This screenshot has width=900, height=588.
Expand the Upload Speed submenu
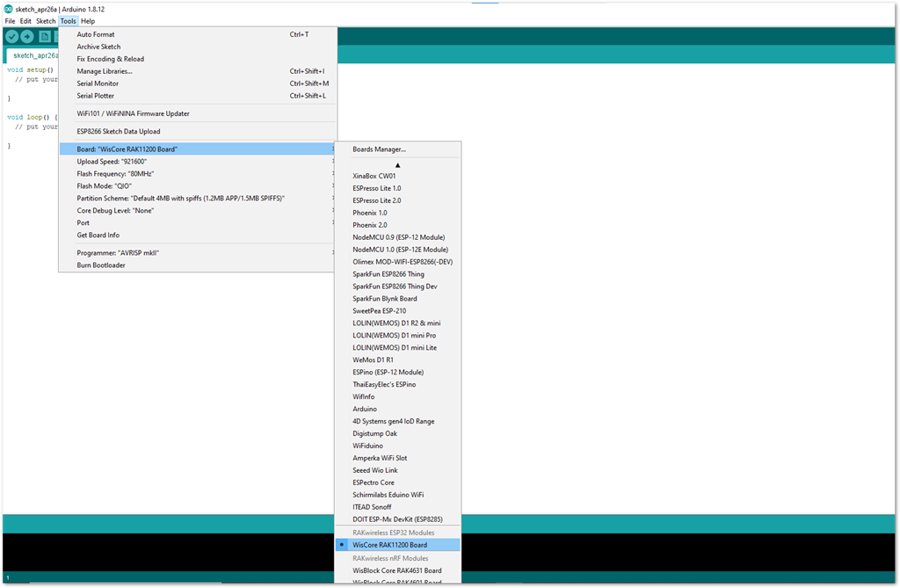click(x=114, y=161)
